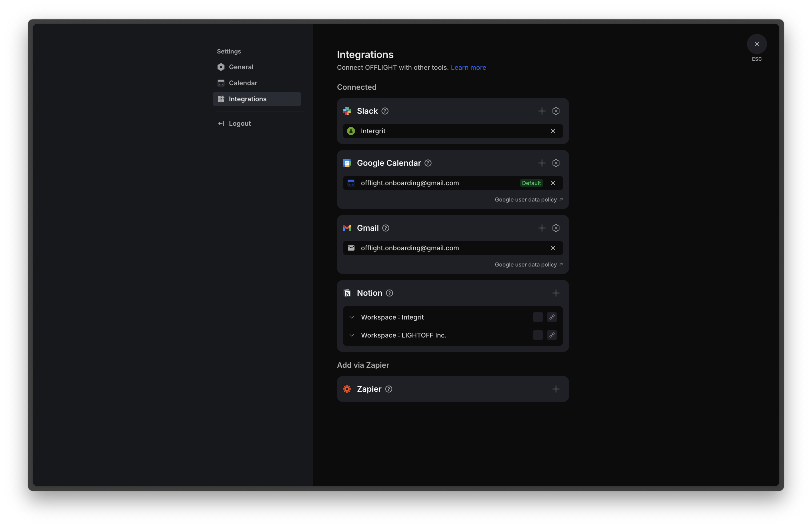812x528 pixels.
Task: Expand Workspace : LIGHTOFF Inc. row
Action: coord(352,335)
